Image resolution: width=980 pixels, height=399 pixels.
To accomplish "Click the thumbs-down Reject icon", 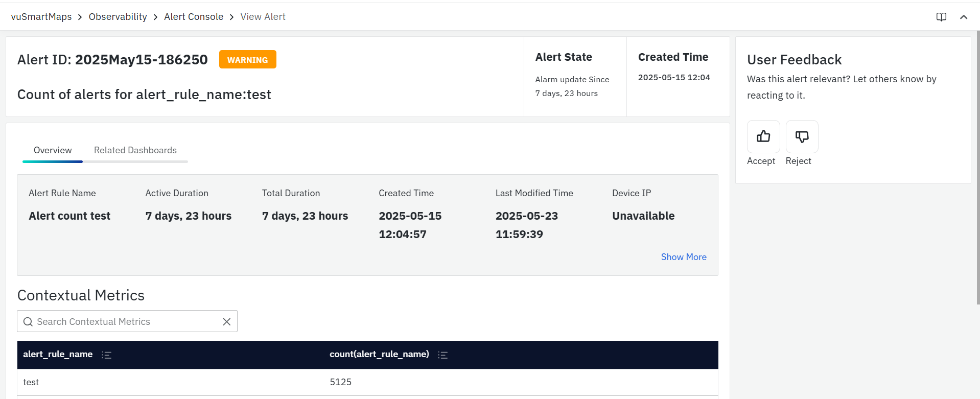I will pos(802,136).
